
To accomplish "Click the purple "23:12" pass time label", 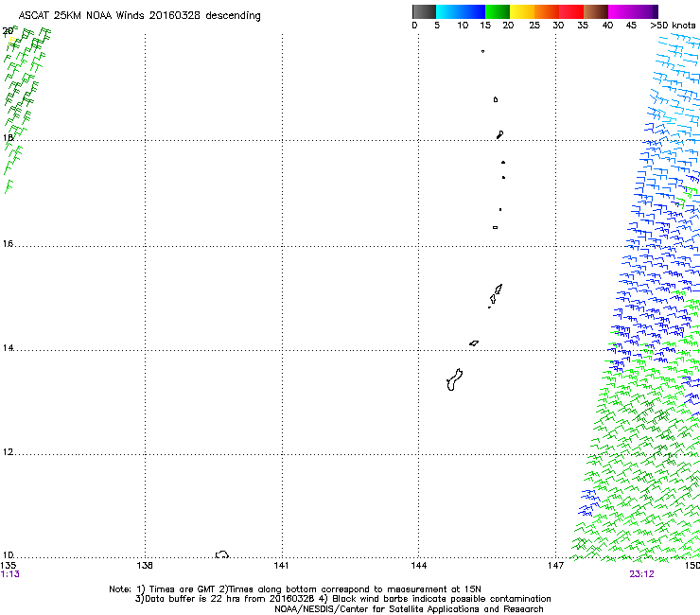I will click(x=641, y=574).
